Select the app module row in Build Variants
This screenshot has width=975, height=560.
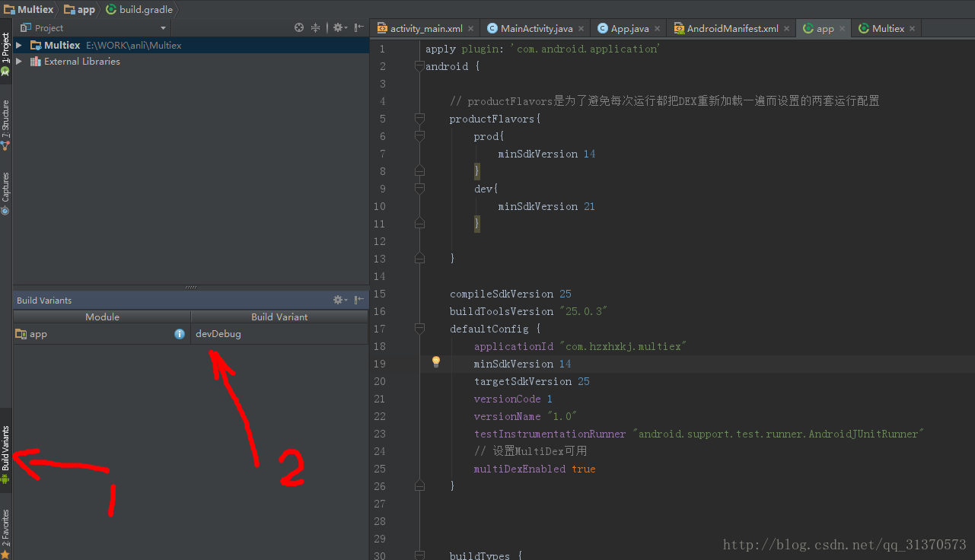[x=102, y=334]
